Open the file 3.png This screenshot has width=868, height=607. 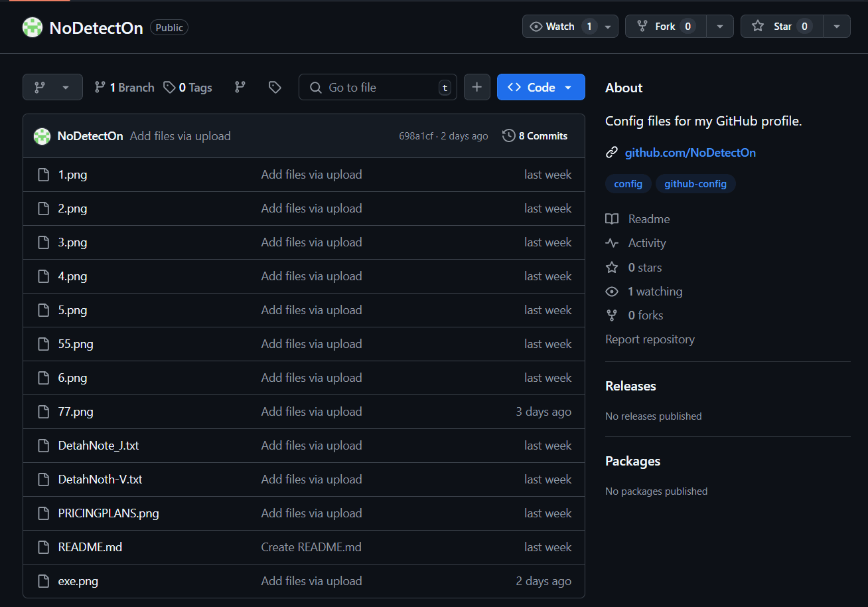72,242
